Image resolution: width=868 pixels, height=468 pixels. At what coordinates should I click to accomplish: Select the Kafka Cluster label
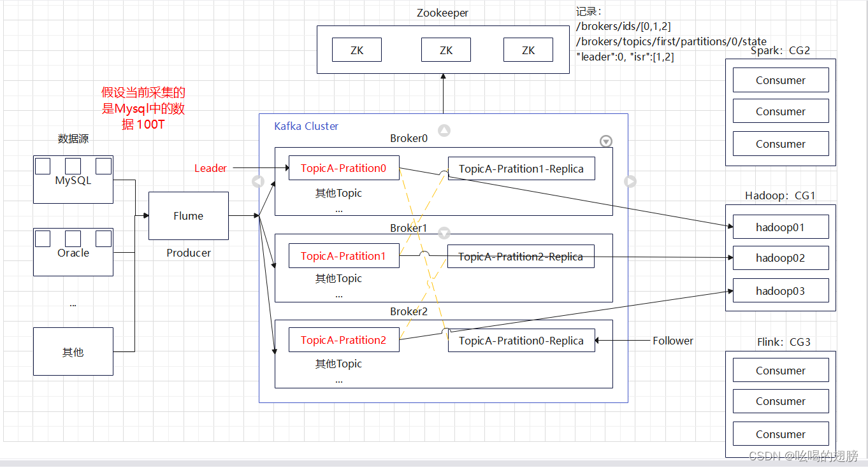307,126
